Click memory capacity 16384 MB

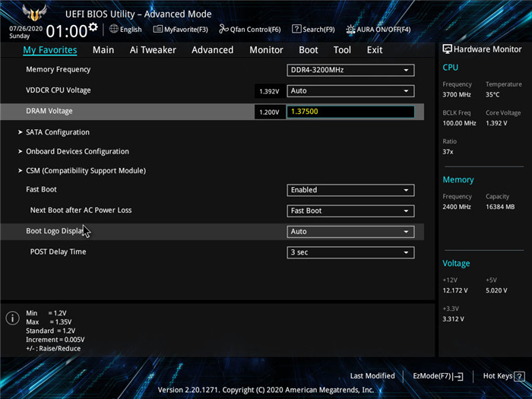click(x=500, y=207)
